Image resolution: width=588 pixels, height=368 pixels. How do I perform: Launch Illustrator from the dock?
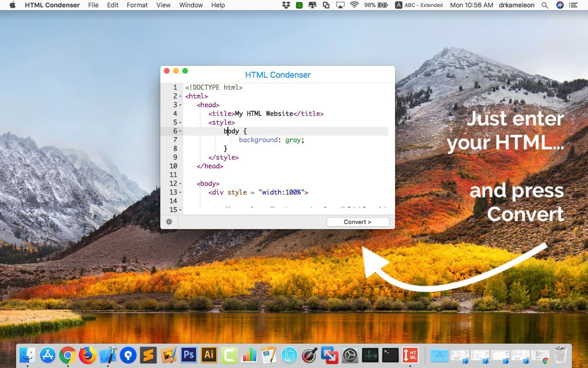coord(209,355)
